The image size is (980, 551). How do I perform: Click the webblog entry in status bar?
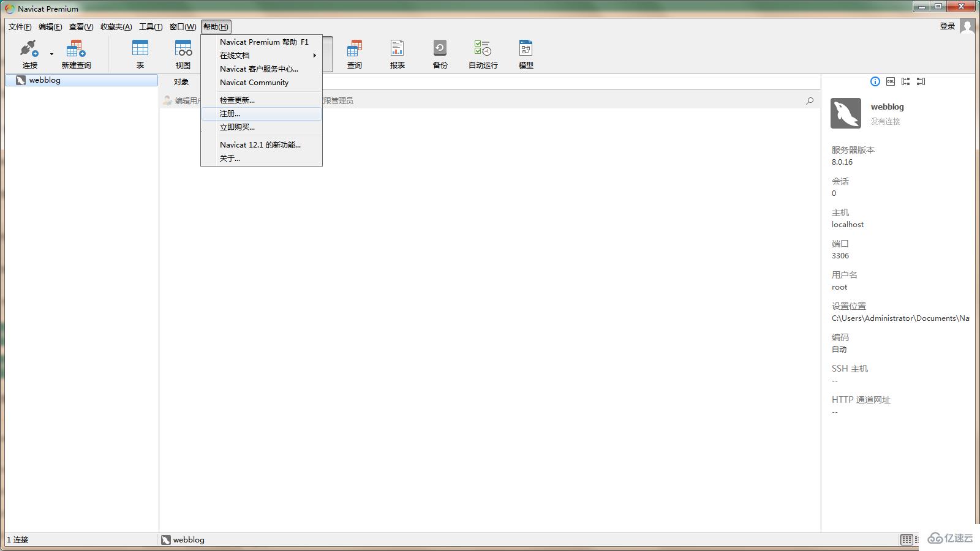pos(183,540)
